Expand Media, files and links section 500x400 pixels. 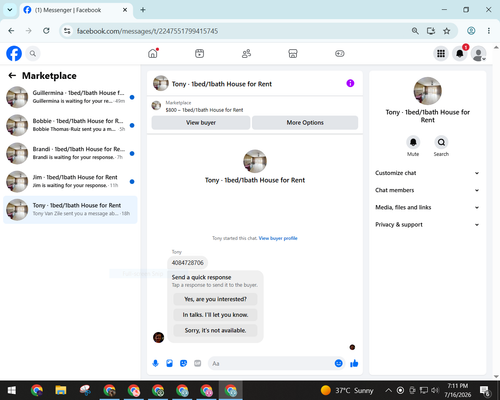pyautogui.click(x=427, y=207)
